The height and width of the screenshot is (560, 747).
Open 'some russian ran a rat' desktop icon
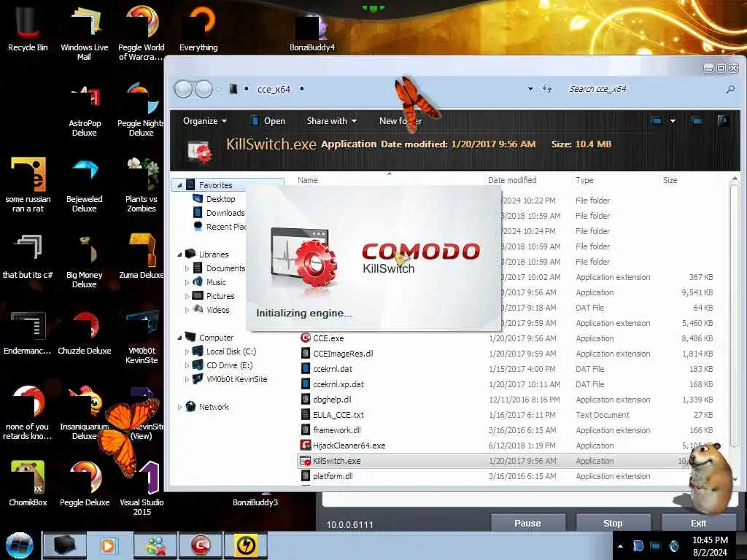point(28,184)
